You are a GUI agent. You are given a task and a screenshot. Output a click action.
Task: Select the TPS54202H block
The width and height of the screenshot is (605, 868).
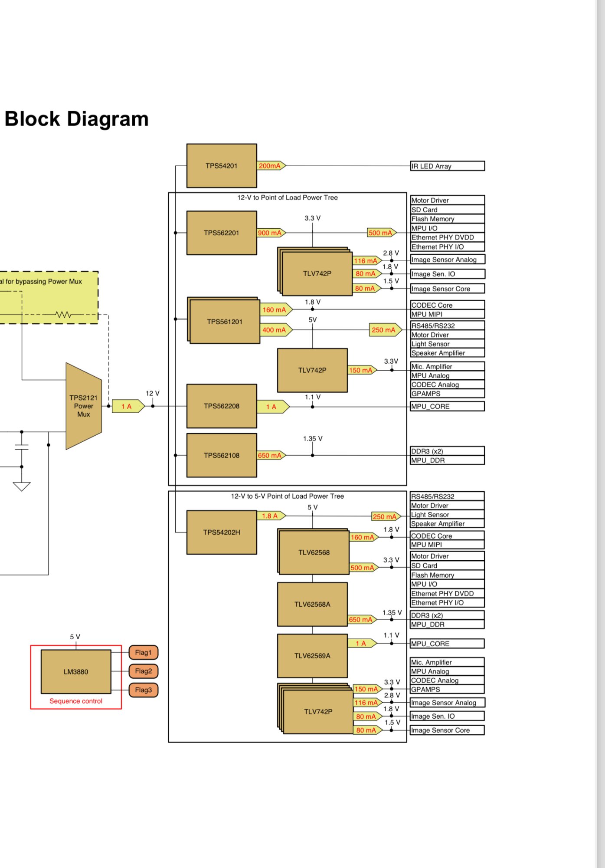click(222, 533)
